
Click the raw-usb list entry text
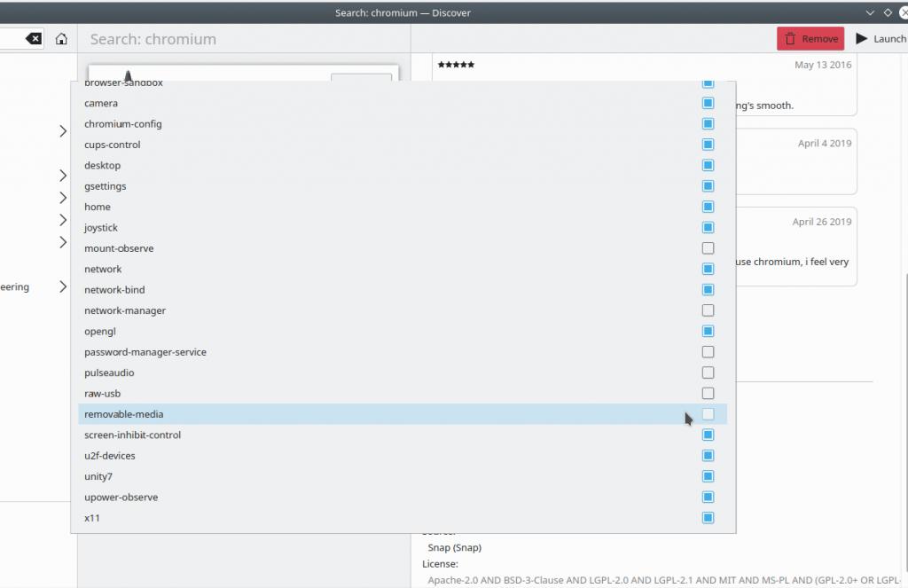(x=103, y=394)
